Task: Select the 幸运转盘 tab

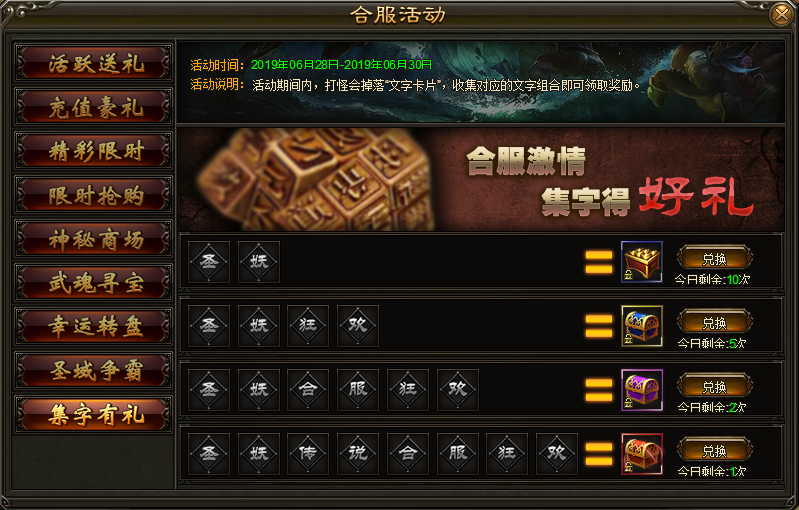Action: (x=94, y=327)
